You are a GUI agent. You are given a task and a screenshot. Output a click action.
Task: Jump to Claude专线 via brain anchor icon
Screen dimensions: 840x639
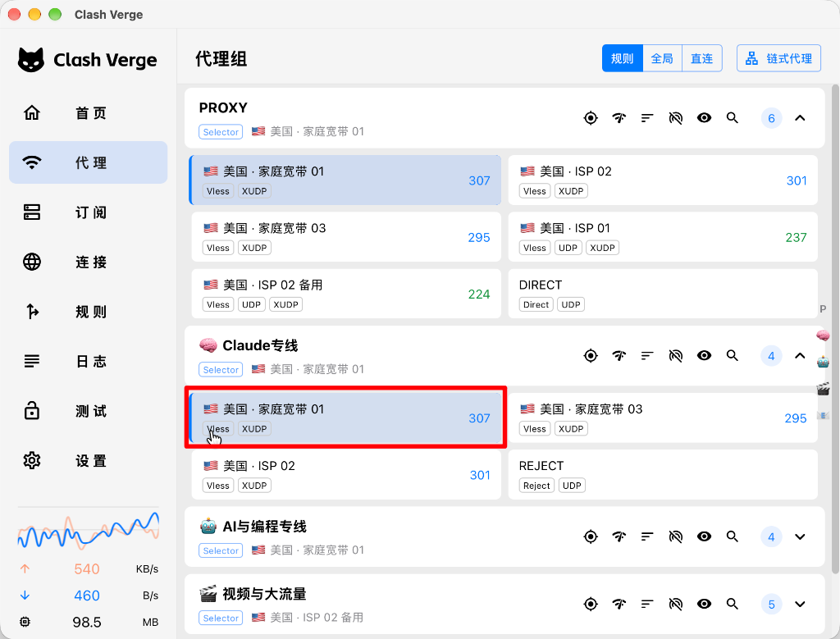[x=823, y=335]
